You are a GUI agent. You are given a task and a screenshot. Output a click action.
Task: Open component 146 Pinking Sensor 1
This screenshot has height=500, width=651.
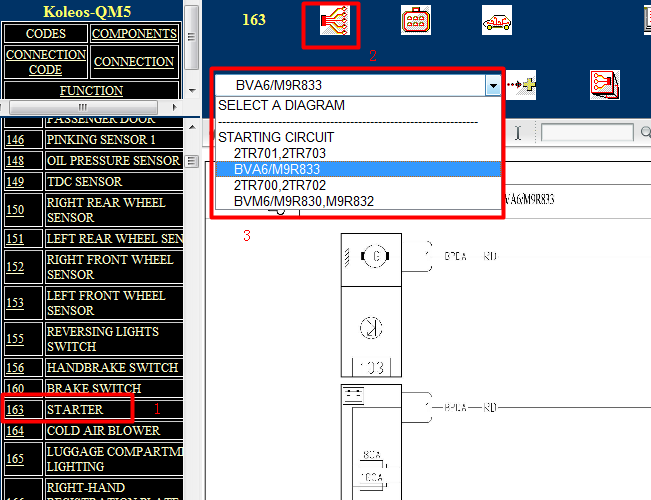click(15, 140)
